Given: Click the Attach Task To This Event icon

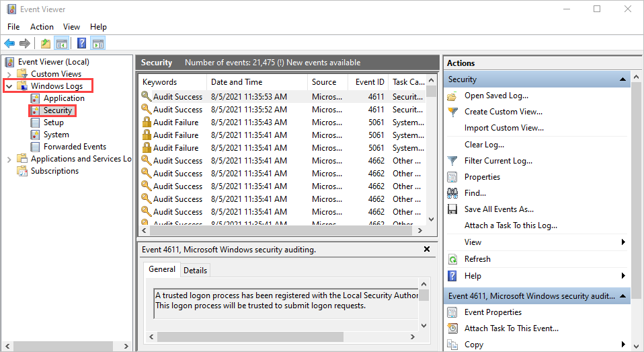Looking at the screenshot, I should point(452,328).
